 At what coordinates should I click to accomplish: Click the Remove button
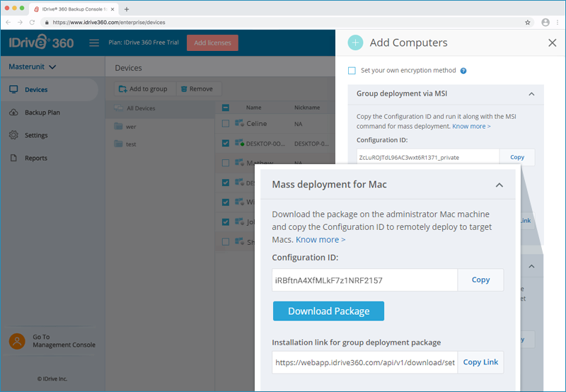click(199, 88)
